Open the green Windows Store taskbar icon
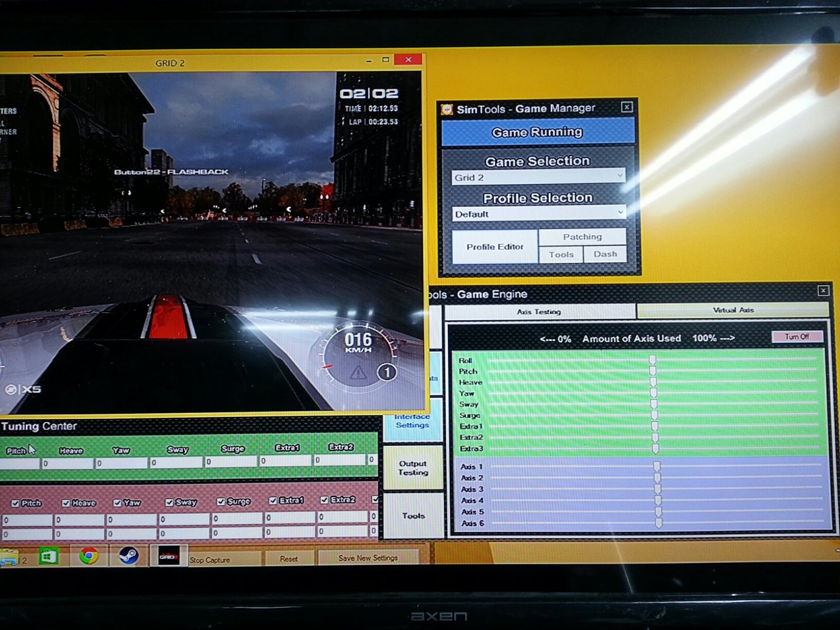 (49, 556)
